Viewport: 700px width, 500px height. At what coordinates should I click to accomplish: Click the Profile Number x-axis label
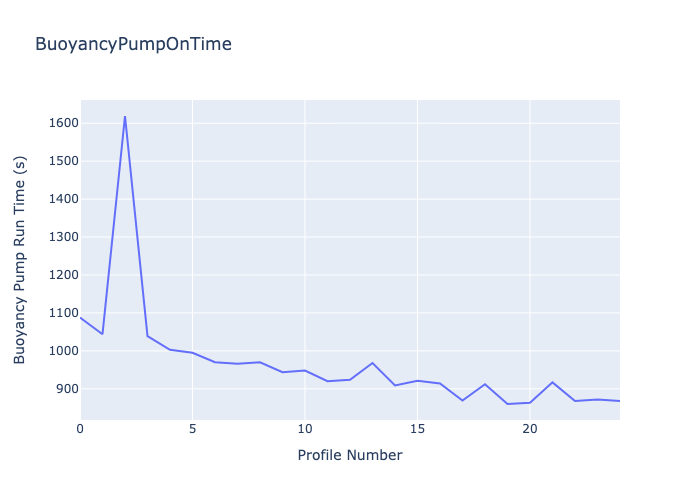(350, 456)
